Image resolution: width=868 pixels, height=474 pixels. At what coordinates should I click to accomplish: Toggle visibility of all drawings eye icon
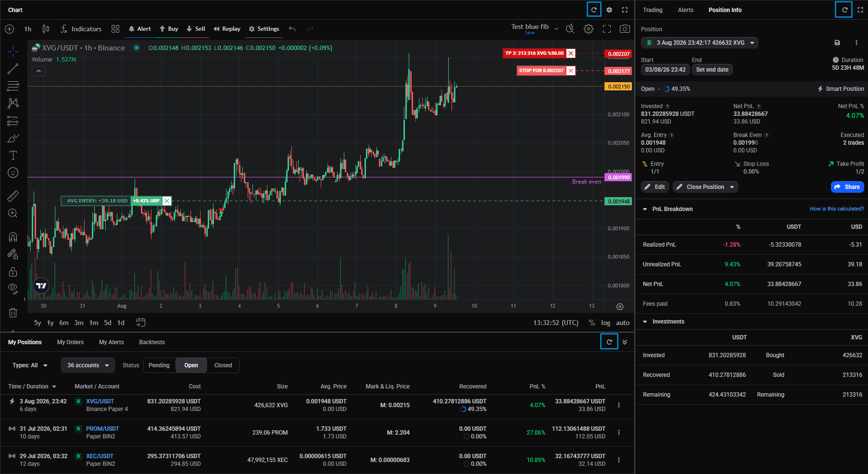(13, 288)
